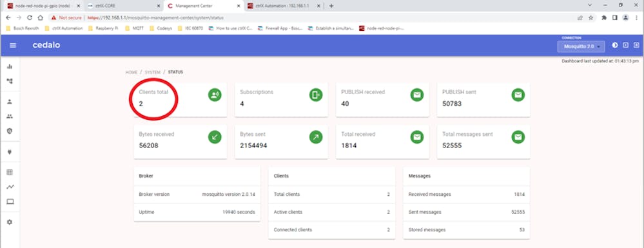Select the Management Center browser tab
Image resolution: width=644 pixels, height=248 pixels.
coord(204,6)
